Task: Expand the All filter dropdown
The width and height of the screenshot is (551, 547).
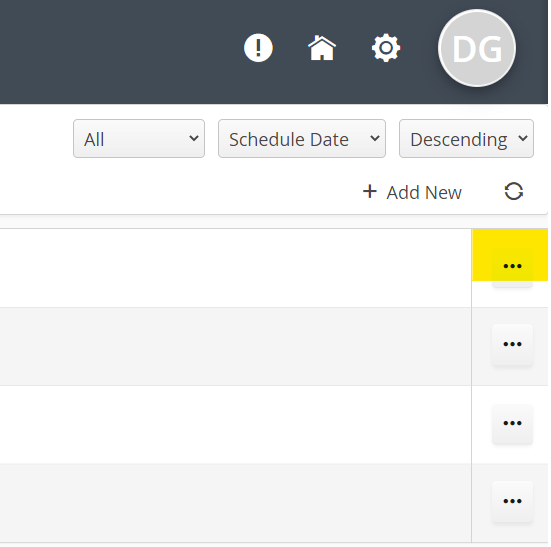Action: click(139, 138)
